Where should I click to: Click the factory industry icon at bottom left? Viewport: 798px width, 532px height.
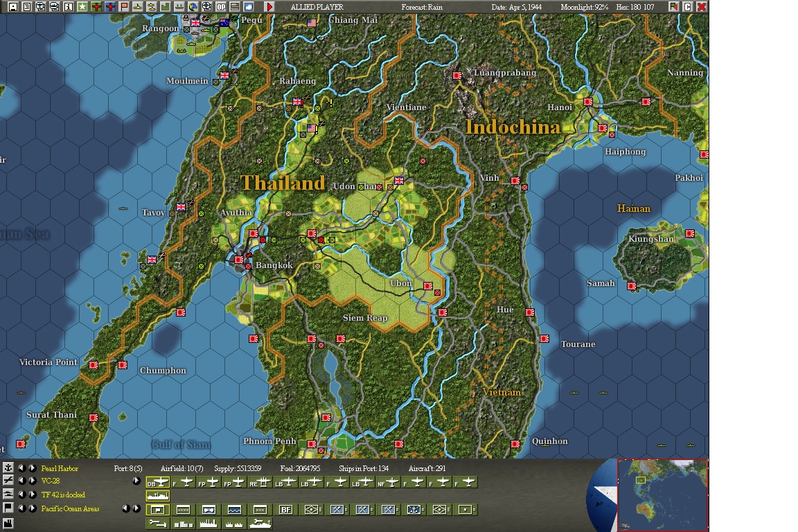tap(8, 523)
